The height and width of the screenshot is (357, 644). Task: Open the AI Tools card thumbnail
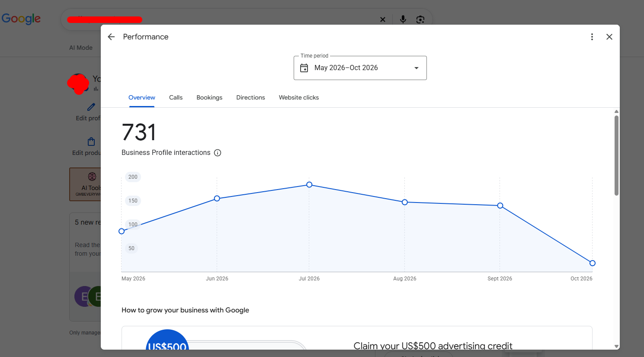(x=85, y=184)
